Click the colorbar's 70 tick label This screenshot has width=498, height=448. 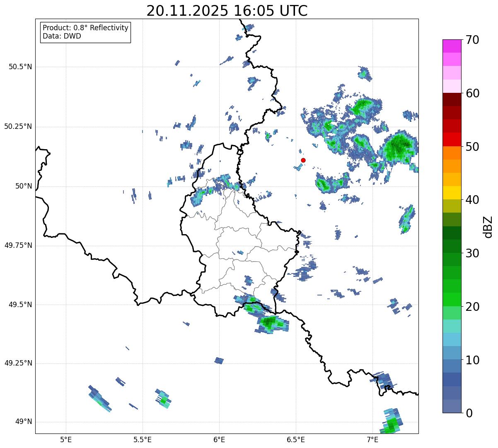[x=472, y=40]
